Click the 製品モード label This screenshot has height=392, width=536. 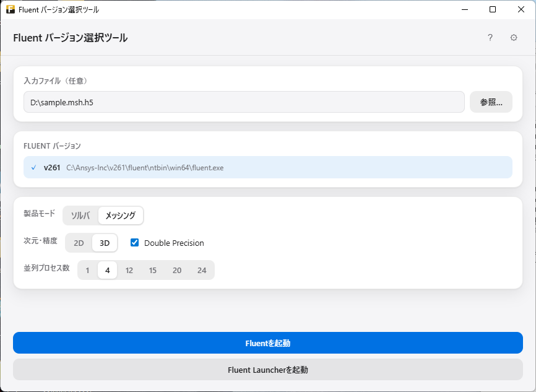pos(40,214)
